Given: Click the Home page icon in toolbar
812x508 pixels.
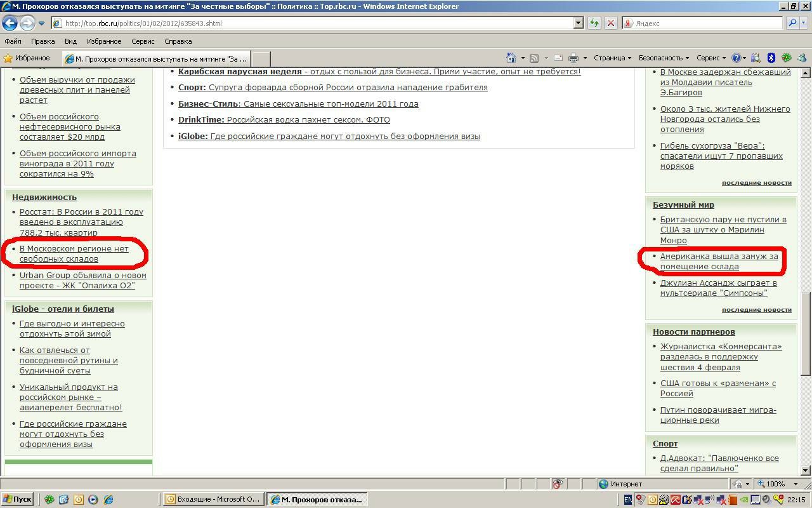Looking at the screenshot, I should [x=511, y=58].
